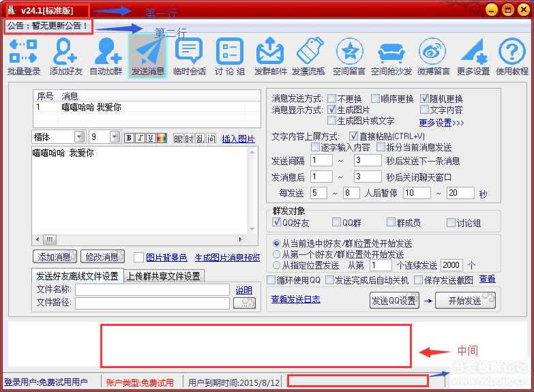
Task: Open the 微博留言 Weibo message tool
Action: click(x=433, y=56)
